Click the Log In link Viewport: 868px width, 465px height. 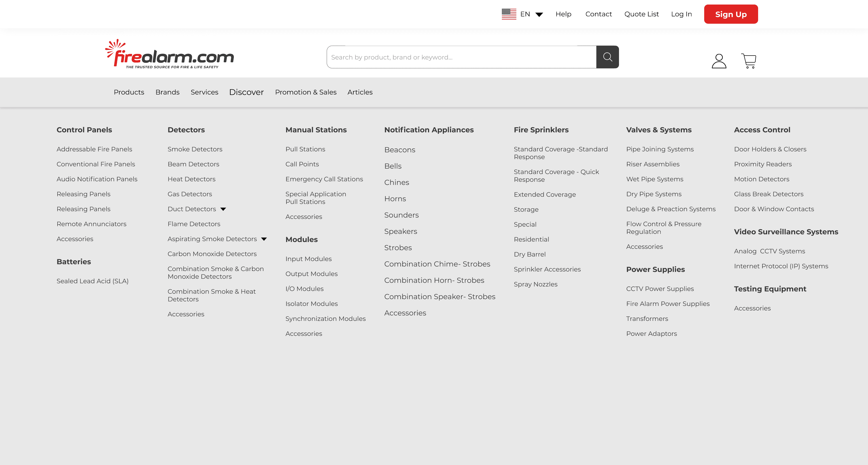[x=681, y=14]
